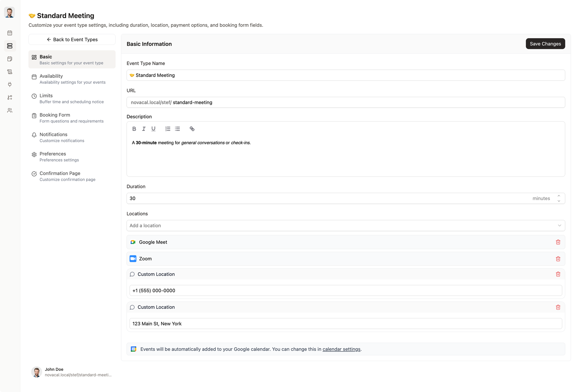Decrease duration with down stepper arrow
Screen dimensions: 579x392
pos(559,201)
